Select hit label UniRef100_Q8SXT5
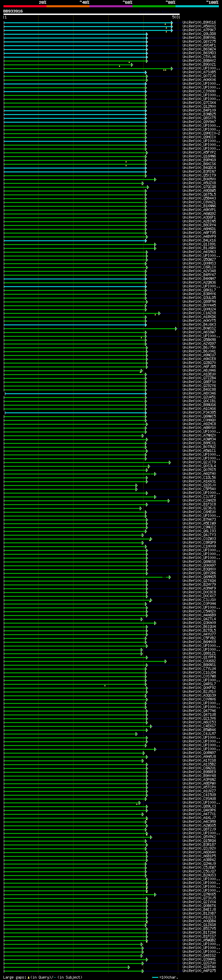The image size is (222, 980). pyautogui.click(x=199, y=118)
